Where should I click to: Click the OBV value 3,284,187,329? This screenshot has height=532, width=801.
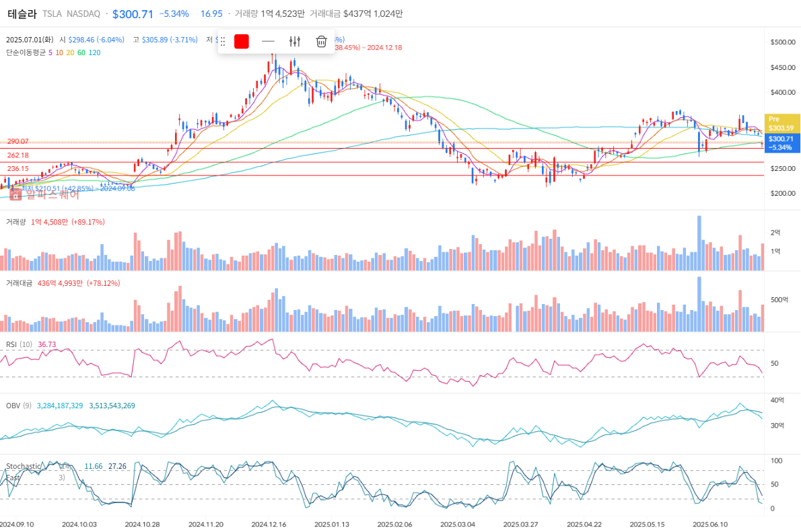click(60, 406)
